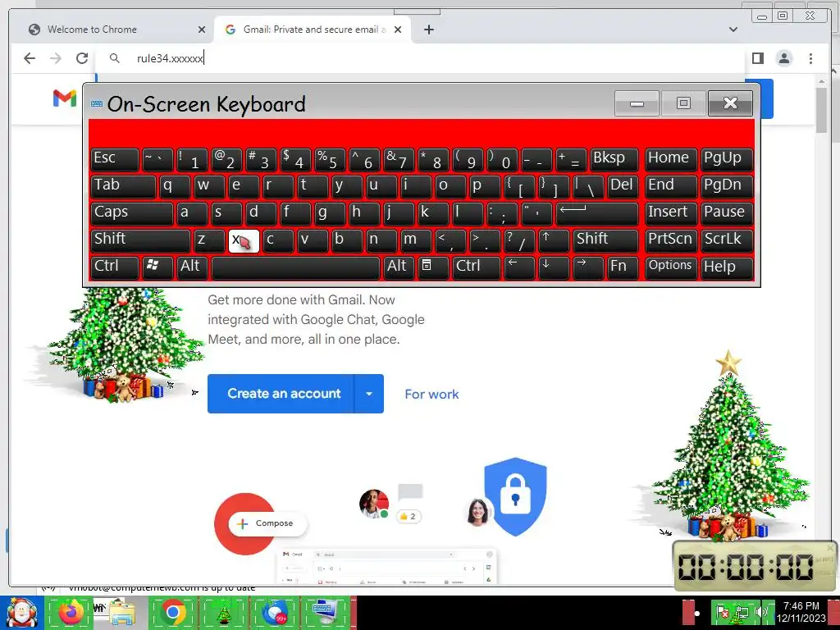Click the letter q key

tap(175, 186)
